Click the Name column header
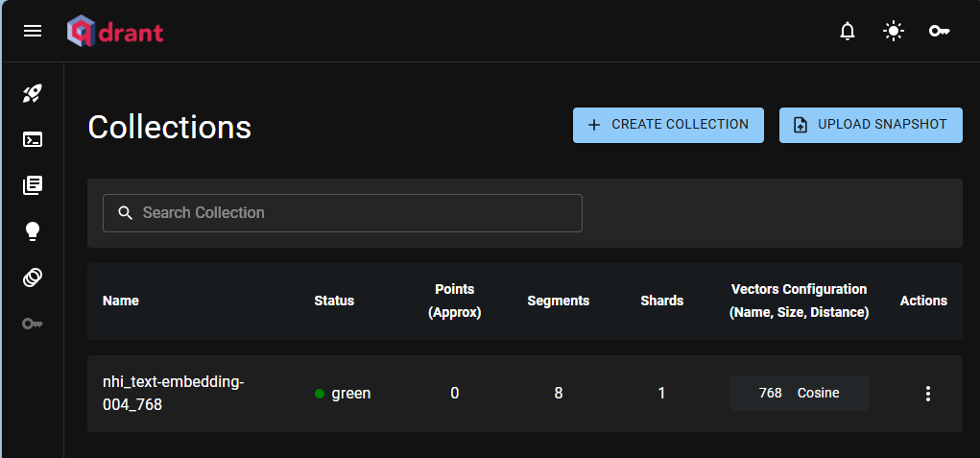 tap(121, 301)
